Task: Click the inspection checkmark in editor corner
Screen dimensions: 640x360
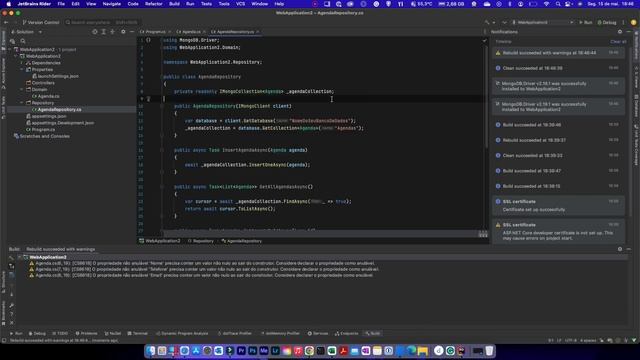Action: (x=484, y=40)
